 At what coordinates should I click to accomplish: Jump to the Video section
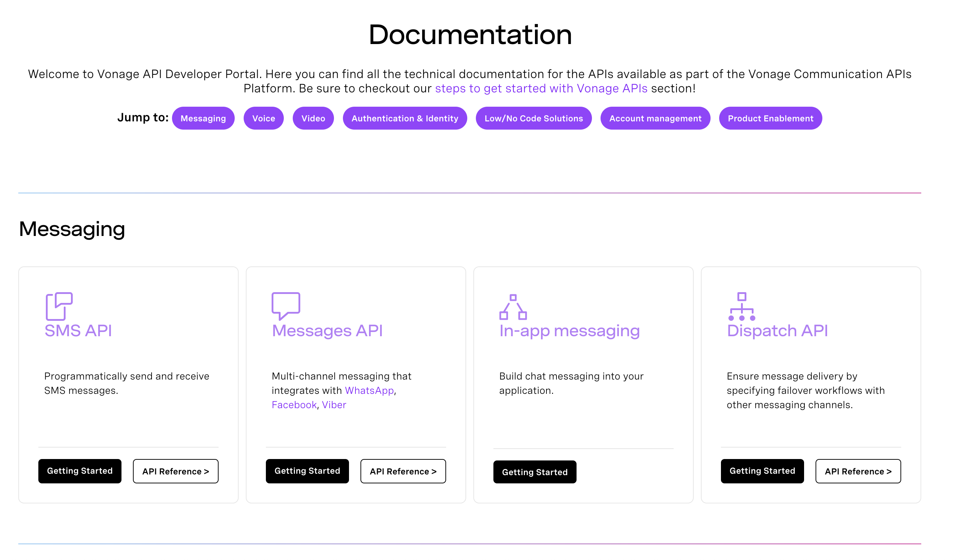point(314,118)
